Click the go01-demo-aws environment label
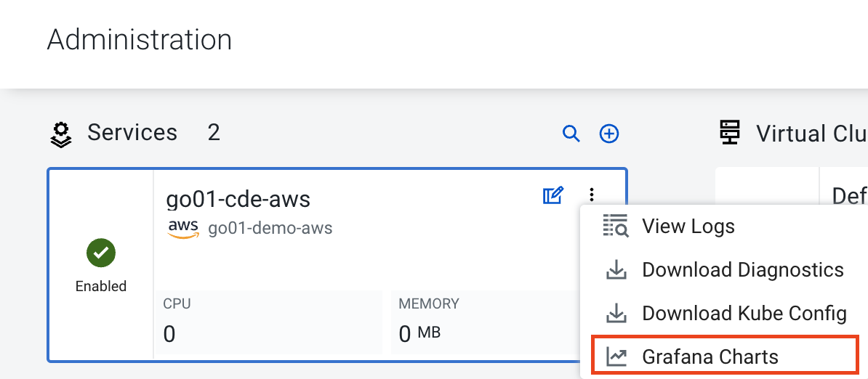This screenshot has height=379, width=868. 270,229
